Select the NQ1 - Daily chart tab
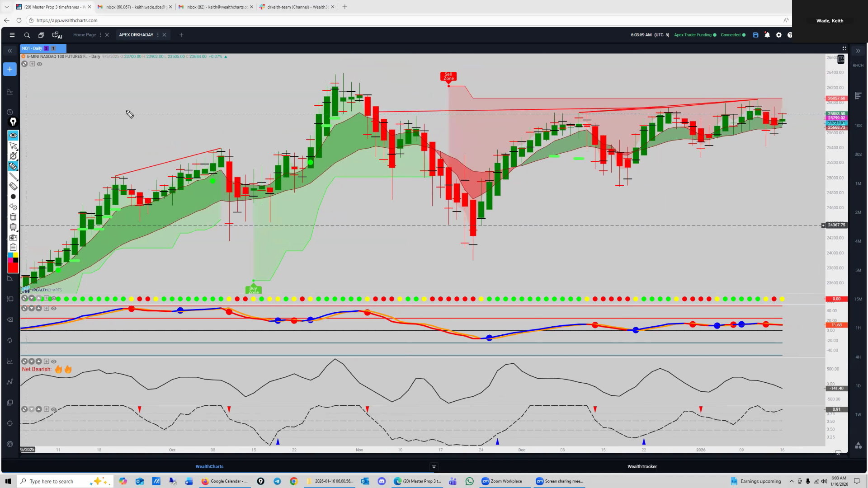The height and width of the screenshot is (488, 868). pos(32,48)
